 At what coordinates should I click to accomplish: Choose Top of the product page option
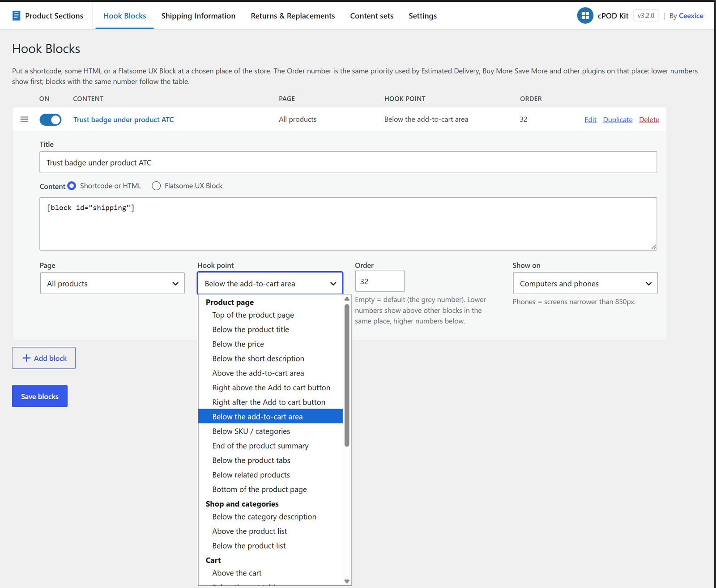[270, 315]
